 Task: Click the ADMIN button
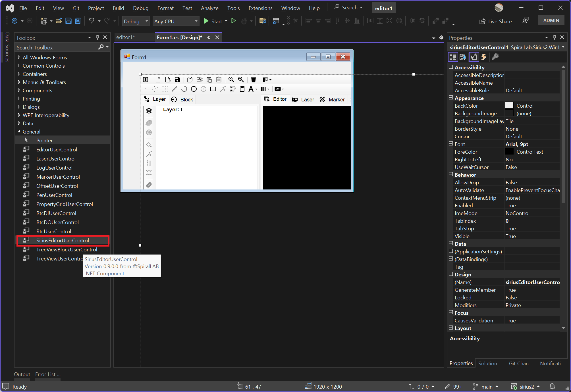pyautogui.click(x=551, y=20)
